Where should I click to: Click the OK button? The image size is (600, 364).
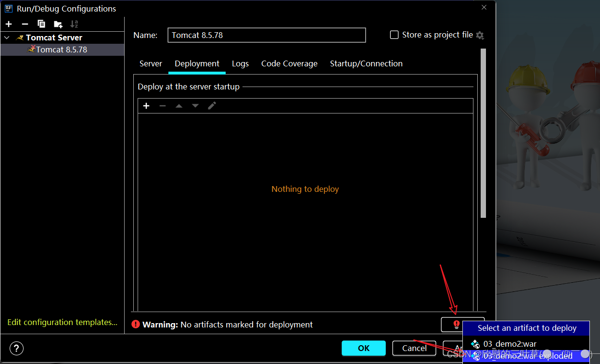click(x=364, y=348)
